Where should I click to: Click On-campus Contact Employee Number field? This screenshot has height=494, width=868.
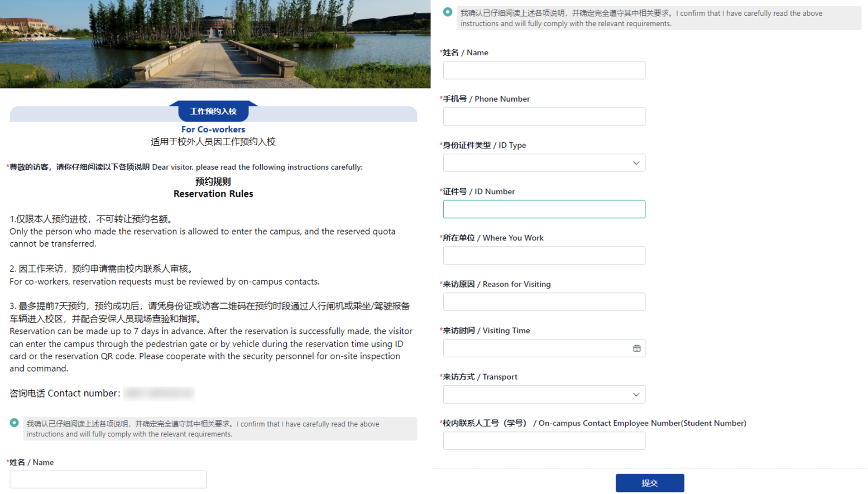(x=544, y=441)
